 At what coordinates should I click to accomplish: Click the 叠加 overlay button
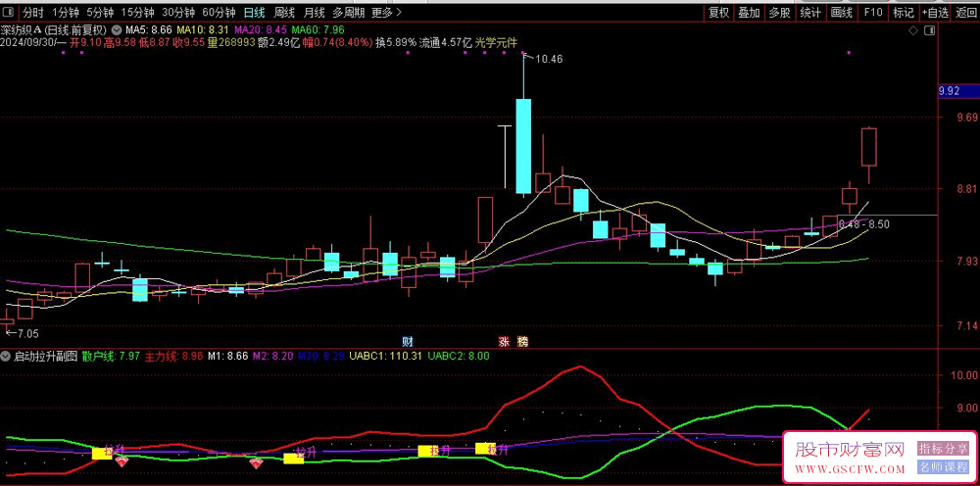[x=749, y=12]
